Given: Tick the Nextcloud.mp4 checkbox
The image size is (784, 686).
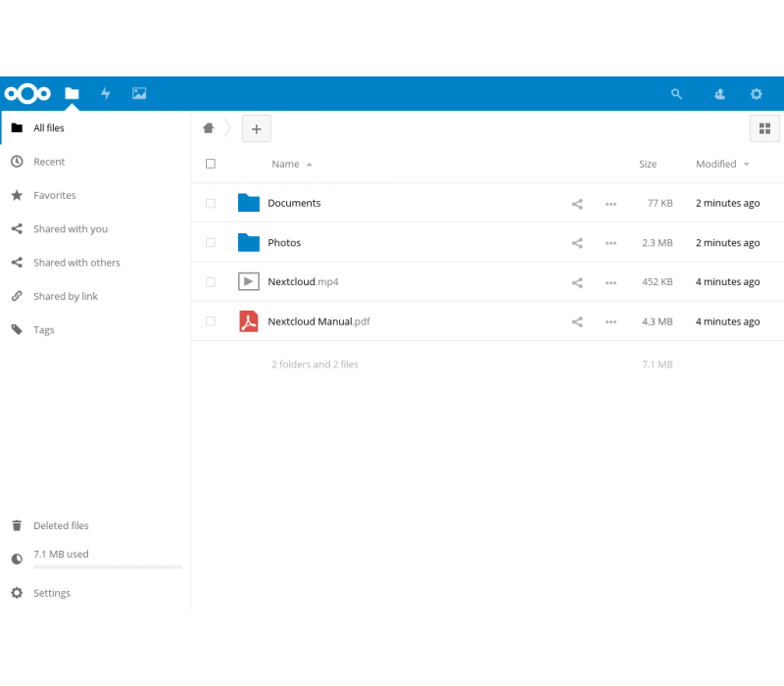Looking at the screenshot, I should [x=211, y=282].
